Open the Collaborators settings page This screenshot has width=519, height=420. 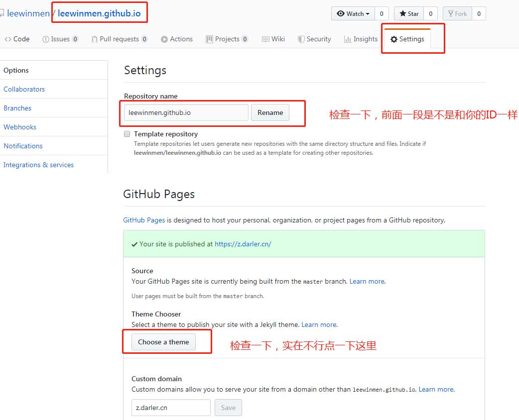pyautogui.click(x=24, y=89)
